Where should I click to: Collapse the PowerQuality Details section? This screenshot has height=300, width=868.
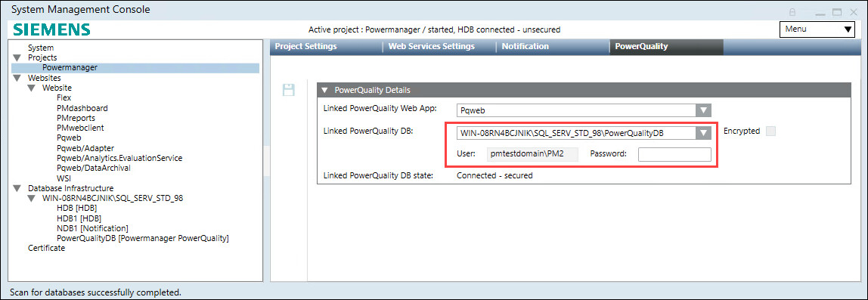click(325, 90)
